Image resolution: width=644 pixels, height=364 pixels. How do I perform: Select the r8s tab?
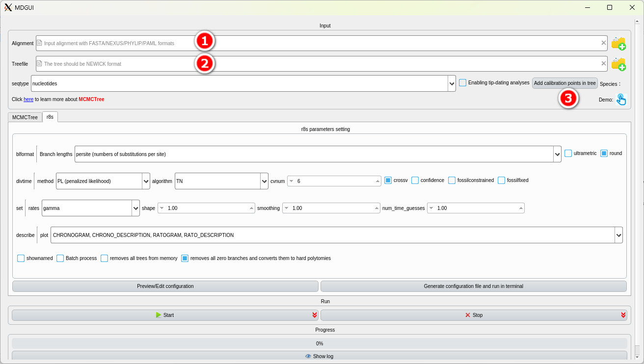tap(50, 117)
